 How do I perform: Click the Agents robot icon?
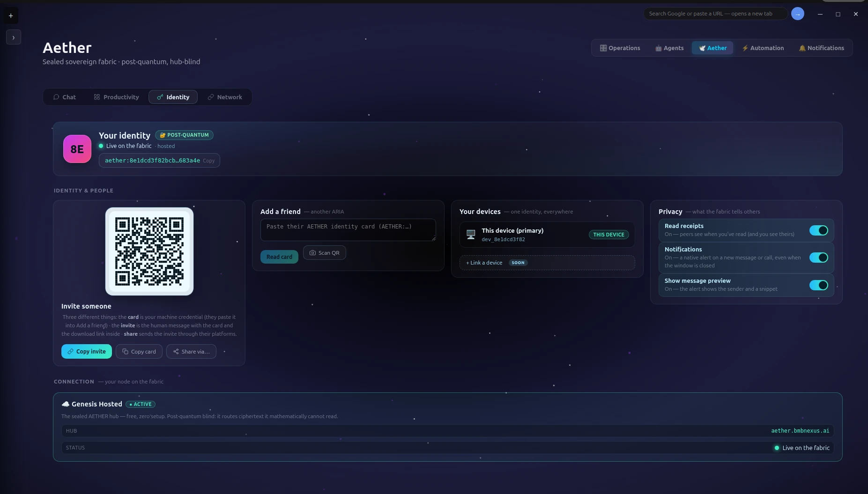(658, 48)
